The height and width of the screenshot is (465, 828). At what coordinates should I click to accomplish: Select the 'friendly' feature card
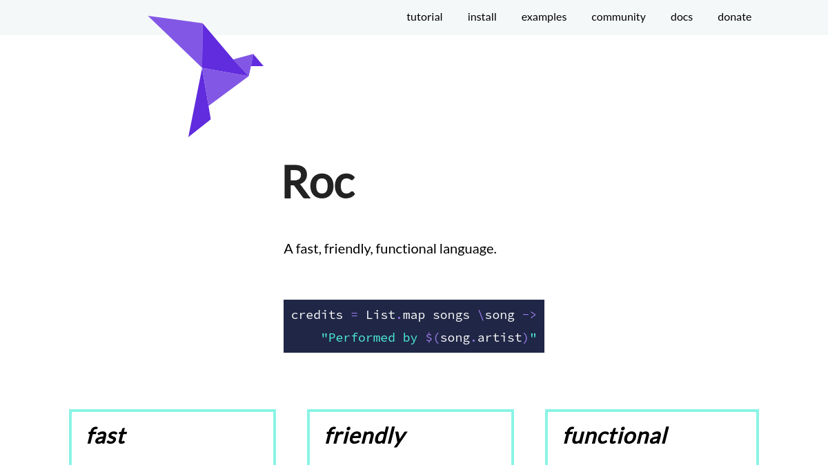point(410,437)
